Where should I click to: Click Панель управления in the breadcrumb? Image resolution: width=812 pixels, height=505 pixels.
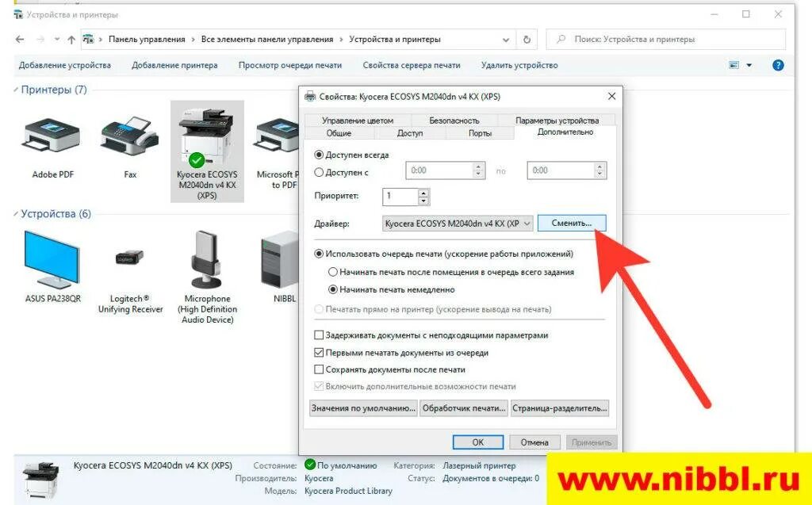click(147, 40)
